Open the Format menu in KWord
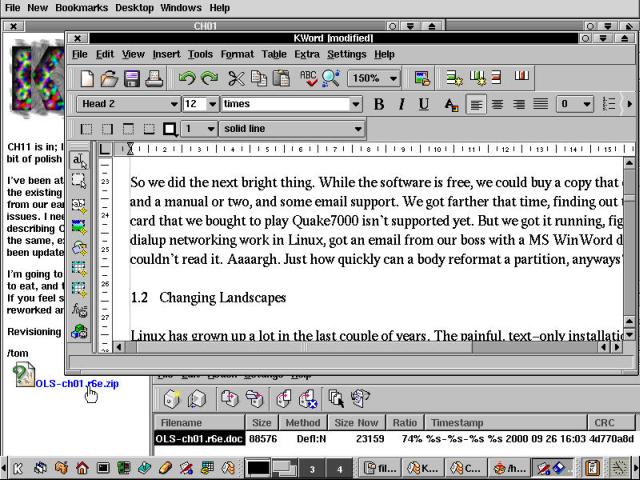 (237, 54)
